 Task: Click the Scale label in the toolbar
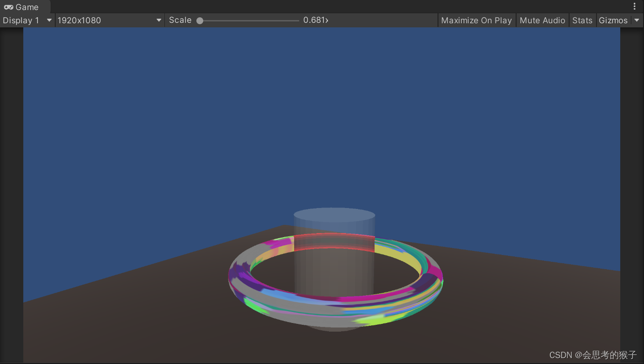pyautogui.click(x=180, y=20)
